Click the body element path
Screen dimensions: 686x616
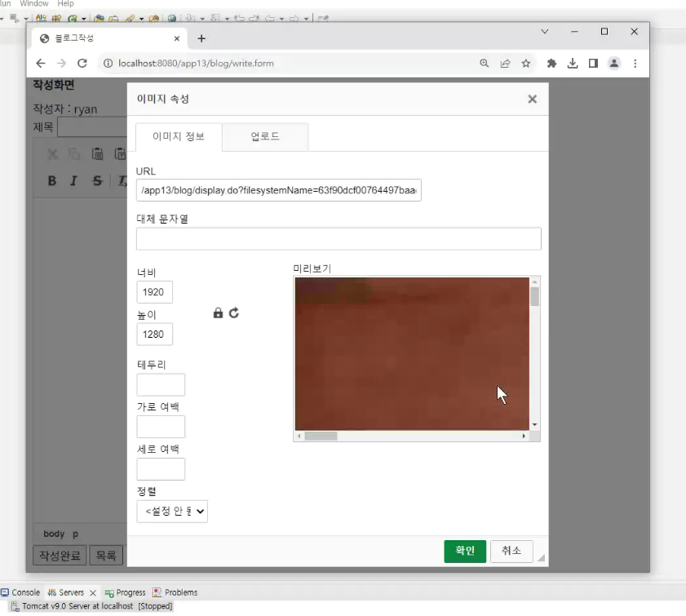[x=54, y=534]
